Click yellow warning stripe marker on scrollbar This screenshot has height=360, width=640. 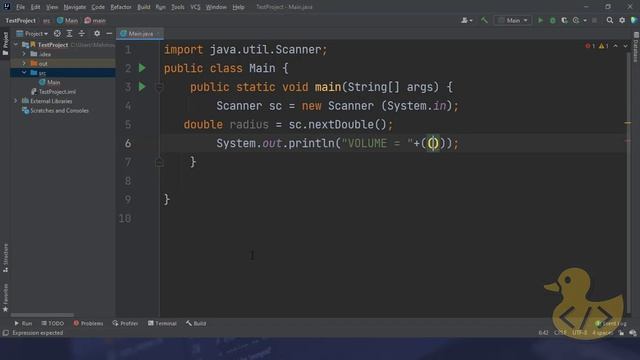click(x=628, y=122)
